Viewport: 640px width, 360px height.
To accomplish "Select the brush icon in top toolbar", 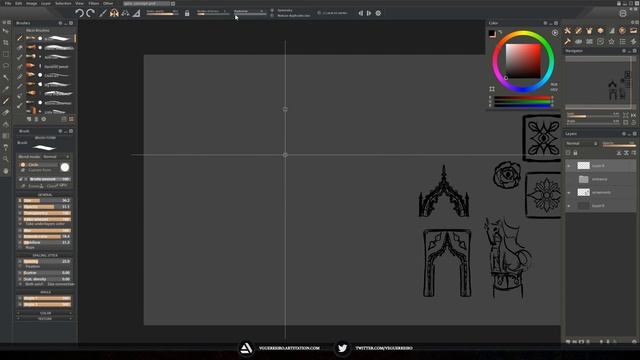I will (x=103, y=13).
